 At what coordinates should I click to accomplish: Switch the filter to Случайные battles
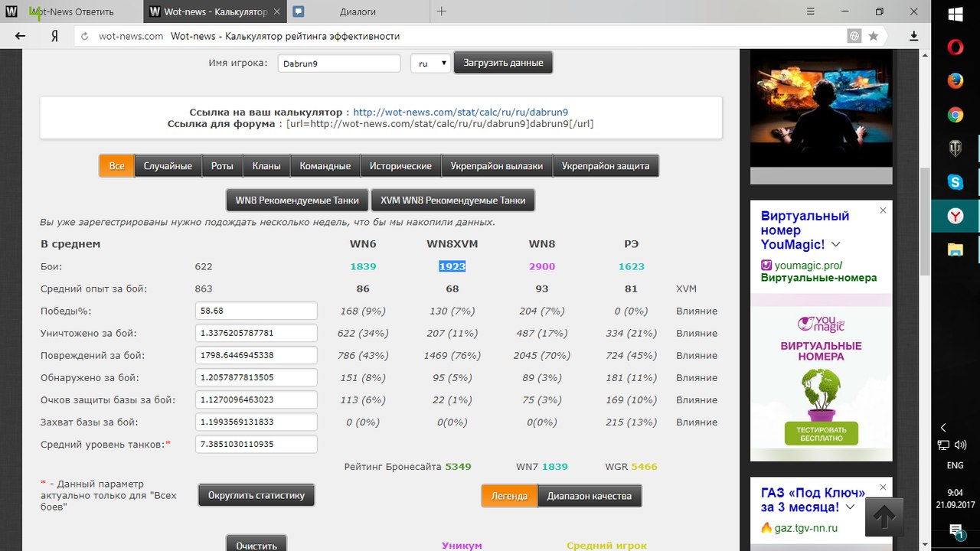pos(168,166)
